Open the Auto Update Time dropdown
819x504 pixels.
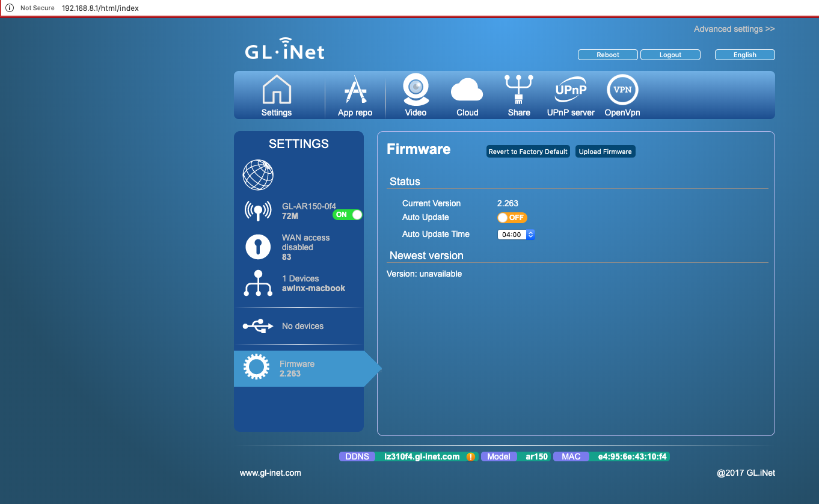[x=516, y=235]
